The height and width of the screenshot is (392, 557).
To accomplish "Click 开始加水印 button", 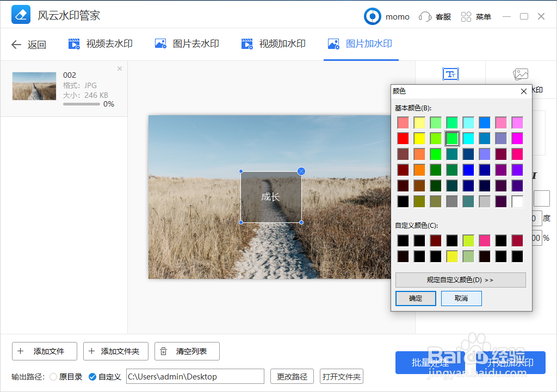I will point(510,363).
